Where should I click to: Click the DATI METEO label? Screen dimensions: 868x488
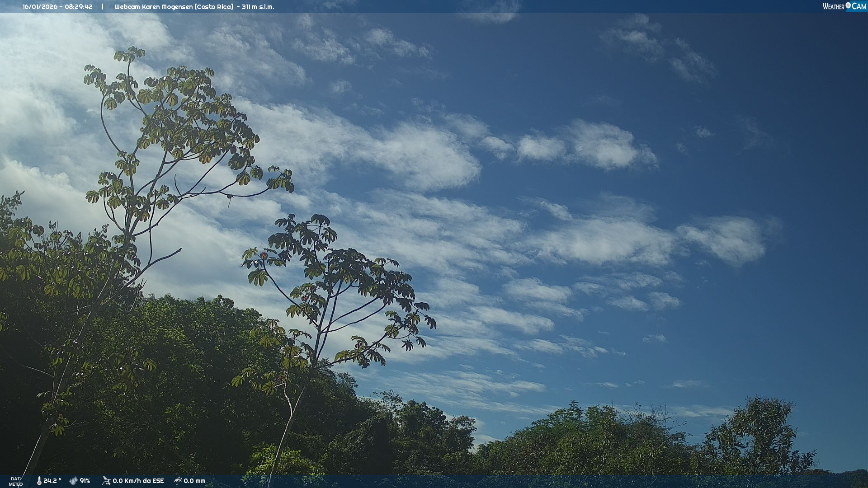(x=16, y=481)
